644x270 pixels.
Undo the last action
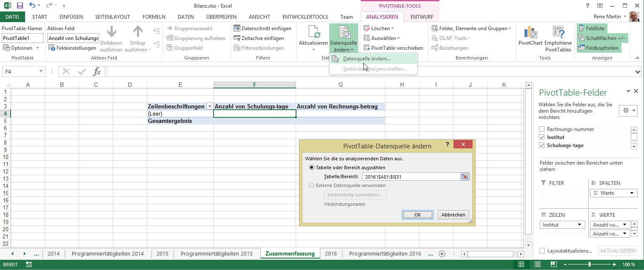pyautogui.click(x=33, y=6)
